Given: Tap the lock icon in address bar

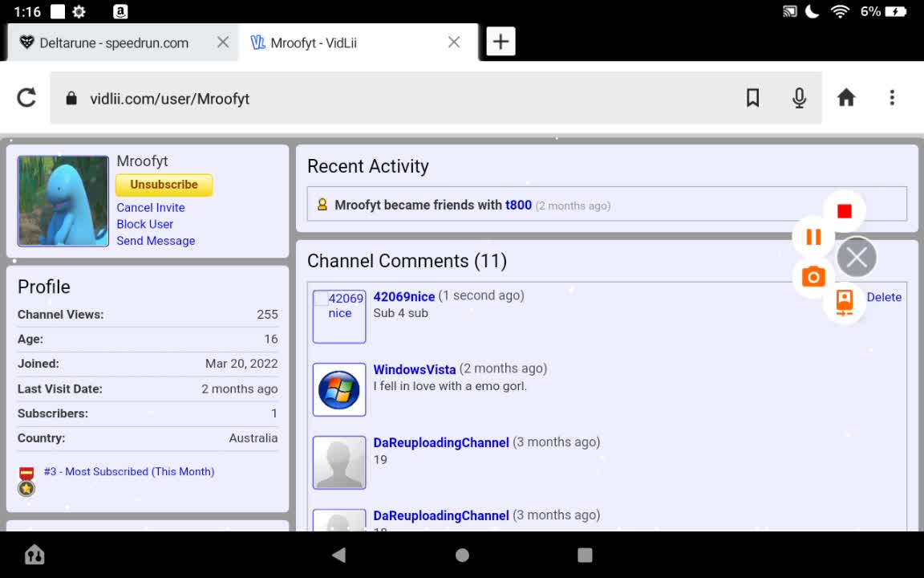Looking at the screenshot, I should click(71, 98).
